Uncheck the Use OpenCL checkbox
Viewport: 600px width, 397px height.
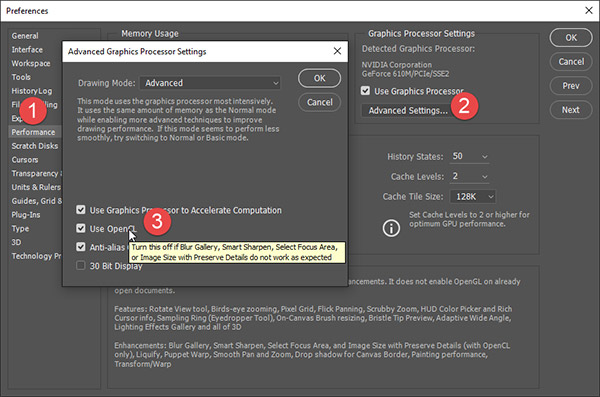pyautogui.click(x=81, y=228)
